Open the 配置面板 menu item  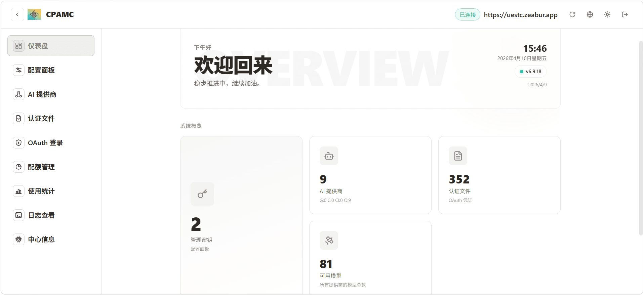coord(51,70)
